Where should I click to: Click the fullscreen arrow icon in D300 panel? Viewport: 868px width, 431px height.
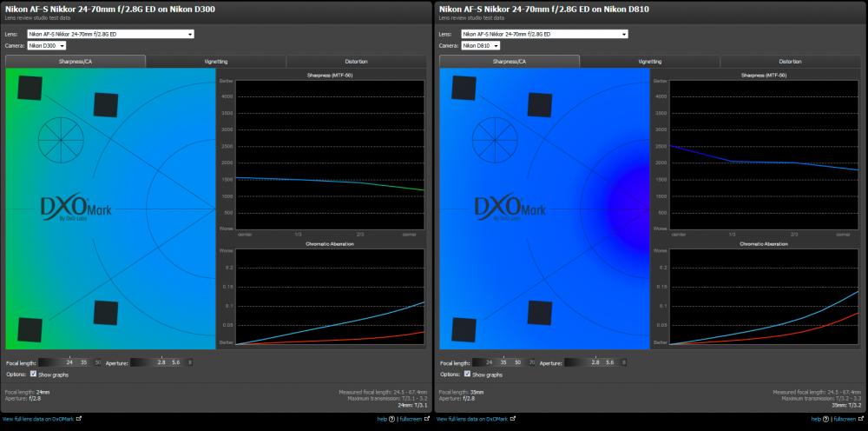coord(425,420)
